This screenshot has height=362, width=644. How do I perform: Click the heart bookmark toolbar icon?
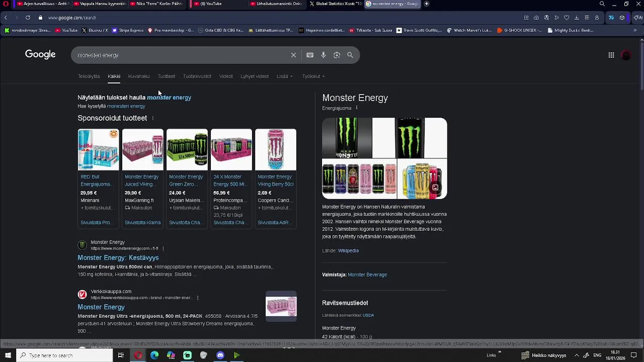(x=567, y=18)
